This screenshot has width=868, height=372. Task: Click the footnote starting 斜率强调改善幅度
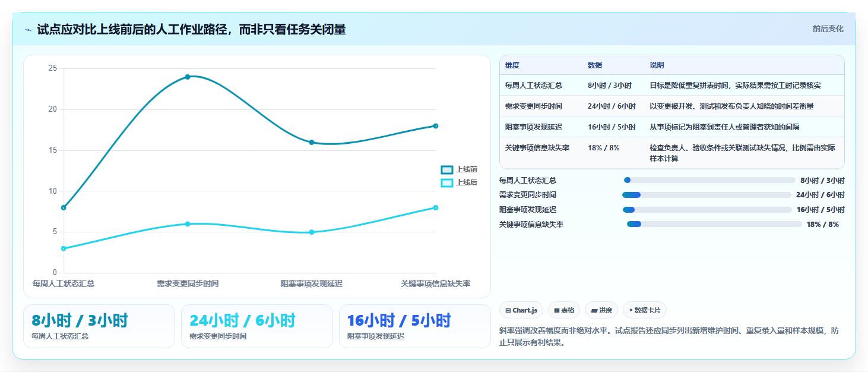coord(670,336)
